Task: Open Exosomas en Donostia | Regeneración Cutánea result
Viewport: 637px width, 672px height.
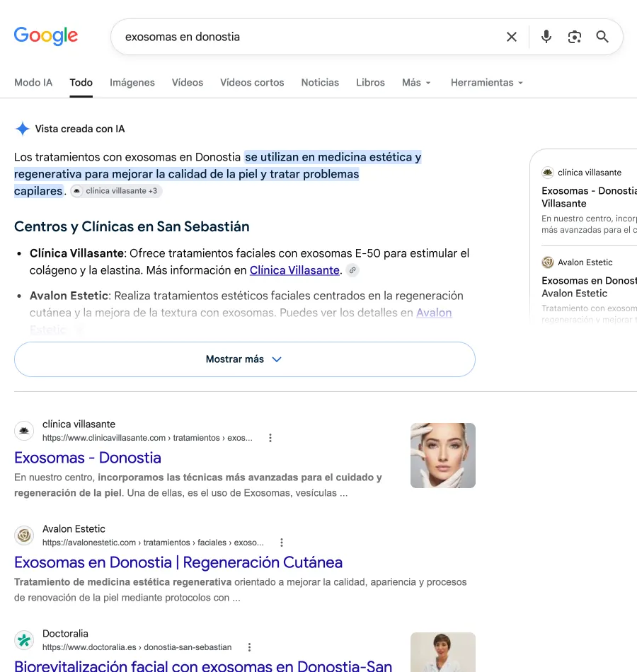Action: point(178,562)
